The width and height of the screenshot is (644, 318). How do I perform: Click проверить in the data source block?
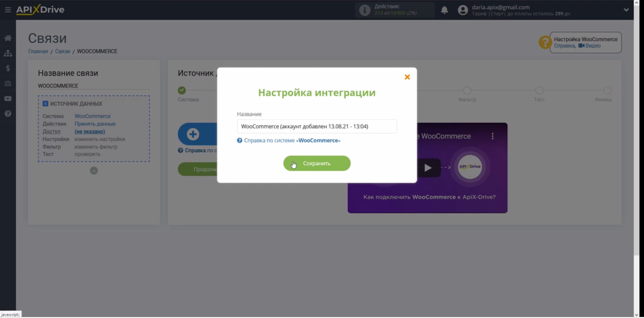[x=87, y=154]
